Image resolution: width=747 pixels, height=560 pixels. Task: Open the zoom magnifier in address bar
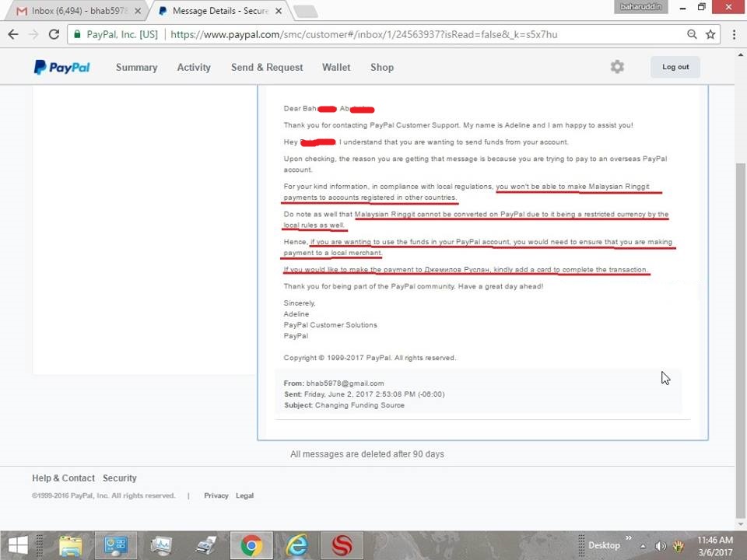pos(692,34)
